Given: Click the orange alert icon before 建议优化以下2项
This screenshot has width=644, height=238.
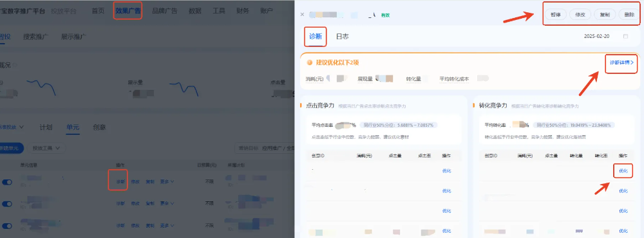Looking at the screenshot, I should pyautogui.click(x=309, y=62).
